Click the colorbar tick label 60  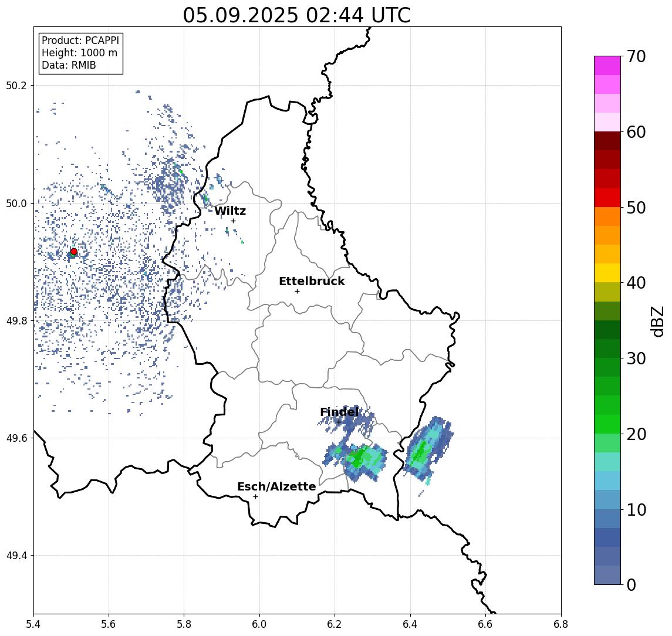click(636, 132)
